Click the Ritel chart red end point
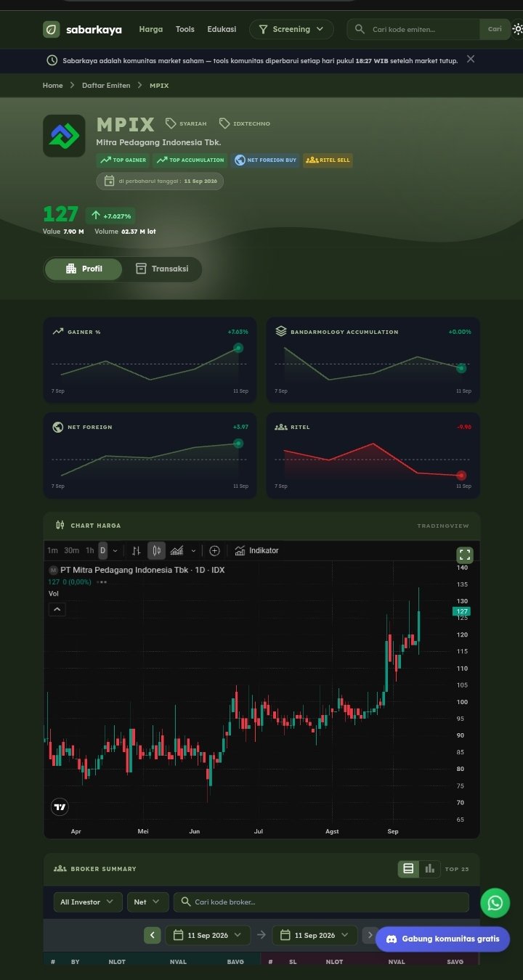The image size is (523, 980). click(x=461, y=475)
